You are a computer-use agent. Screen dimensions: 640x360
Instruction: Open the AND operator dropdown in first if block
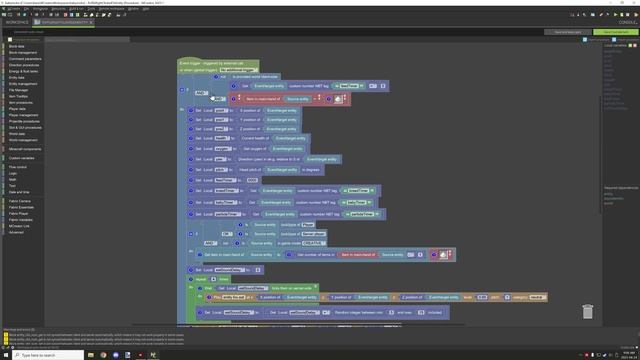201,93
